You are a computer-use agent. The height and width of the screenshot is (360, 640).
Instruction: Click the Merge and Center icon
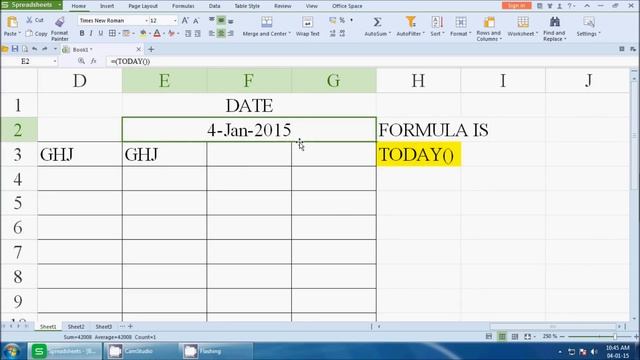267,22
